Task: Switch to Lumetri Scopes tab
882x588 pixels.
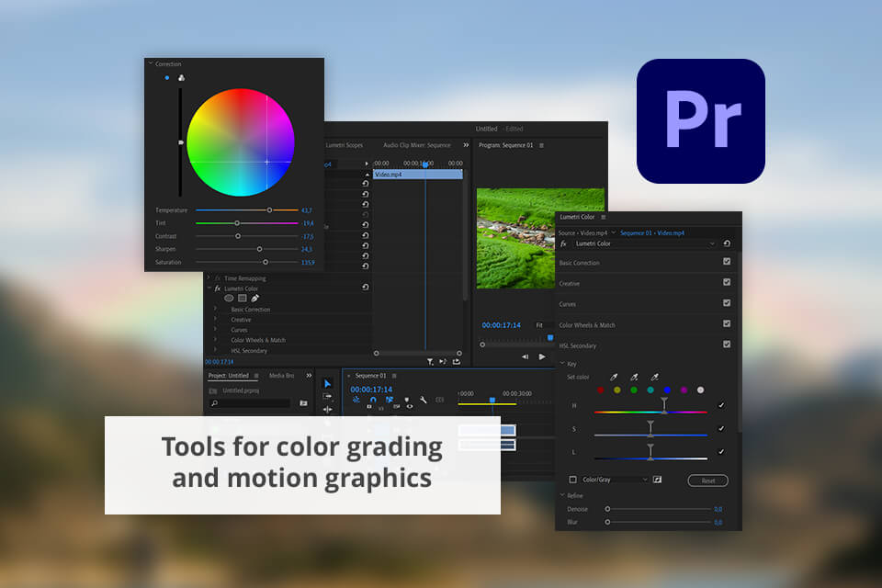Action: (x=345, y=145)
